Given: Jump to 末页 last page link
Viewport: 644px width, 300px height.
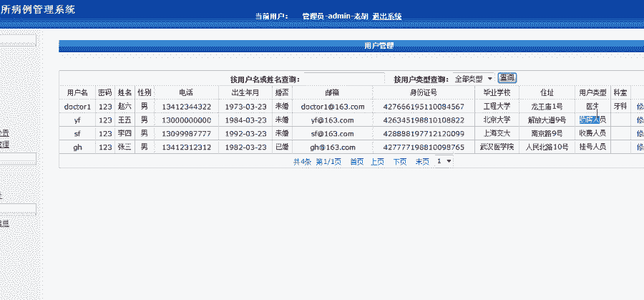Looking at the screenshot, I should 422,162.
